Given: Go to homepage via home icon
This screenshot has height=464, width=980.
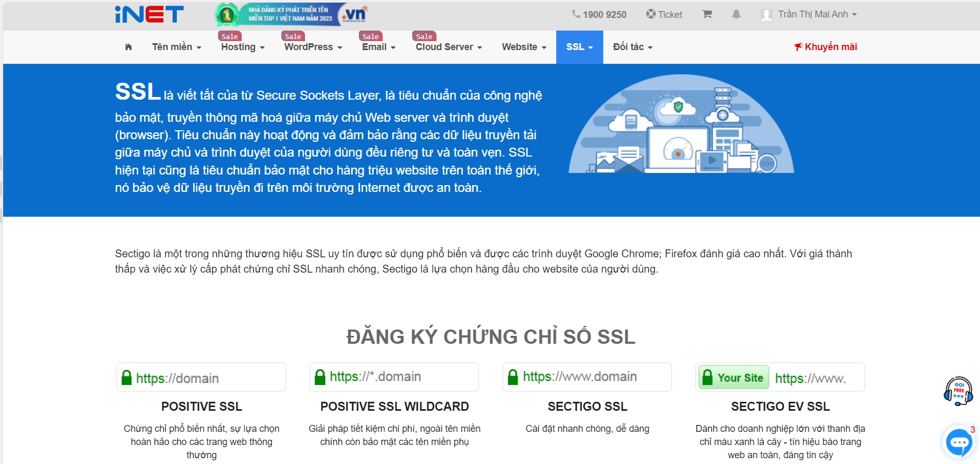Looking at the screenshot, I should (x=128, y=47).
